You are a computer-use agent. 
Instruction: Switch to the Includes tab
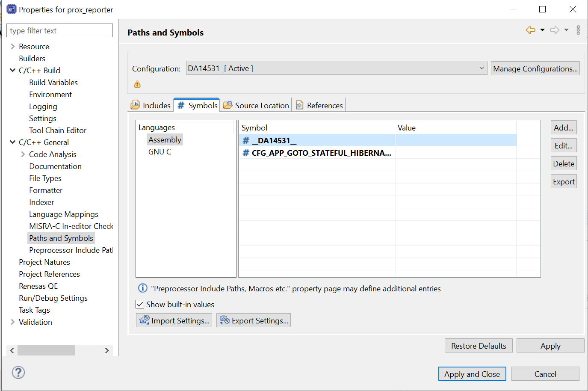[151, 105]
